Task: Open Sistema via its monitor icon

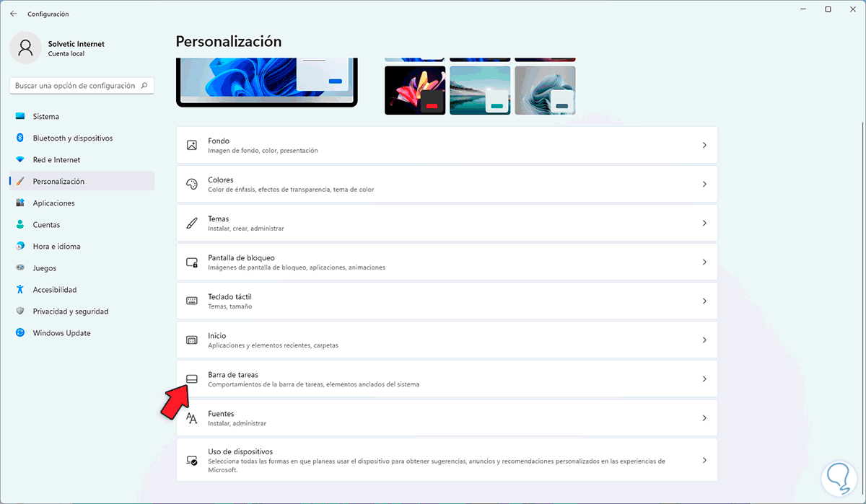Action: pos(19,117)
